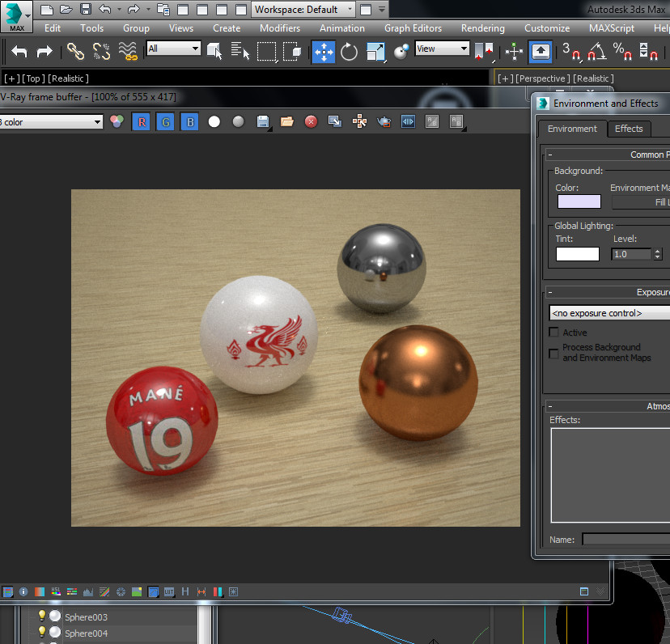The image size is (670, 644).
Task: Toggle 3D Snaps button
Action: click(571, 52)
